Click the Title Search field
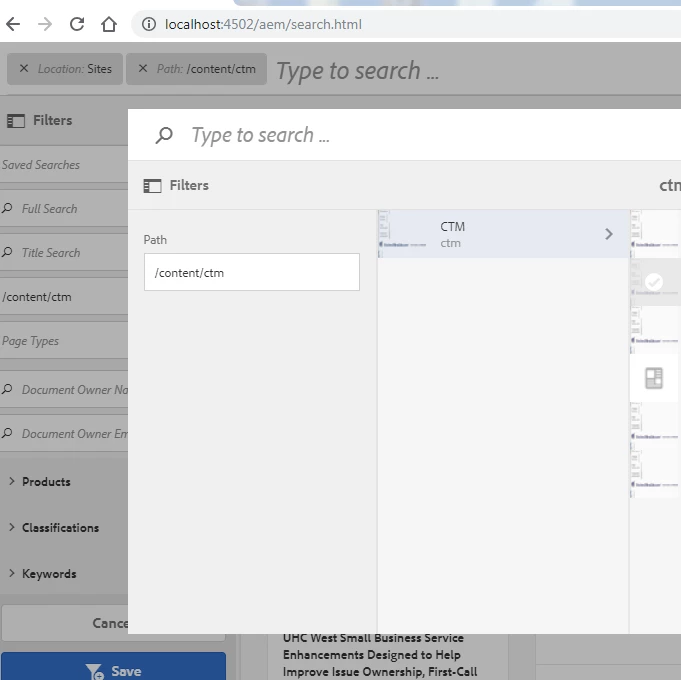Viewport: 681px width, 680px height. (64, 253)
